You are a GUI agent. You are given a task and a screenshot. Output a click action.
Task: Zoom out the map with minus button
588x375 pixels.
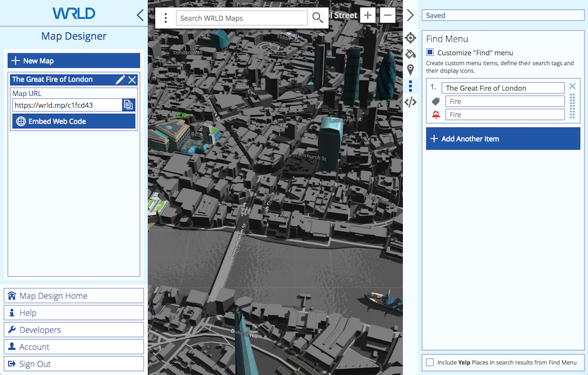click(387, 15)
